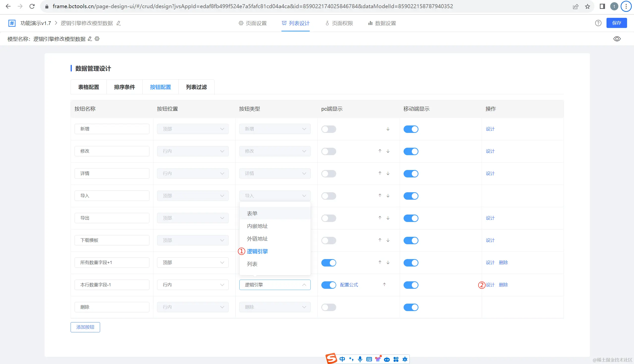
Task: Choose 内嵌地址 from the dropdown list
Action: (x=257, y=226)
